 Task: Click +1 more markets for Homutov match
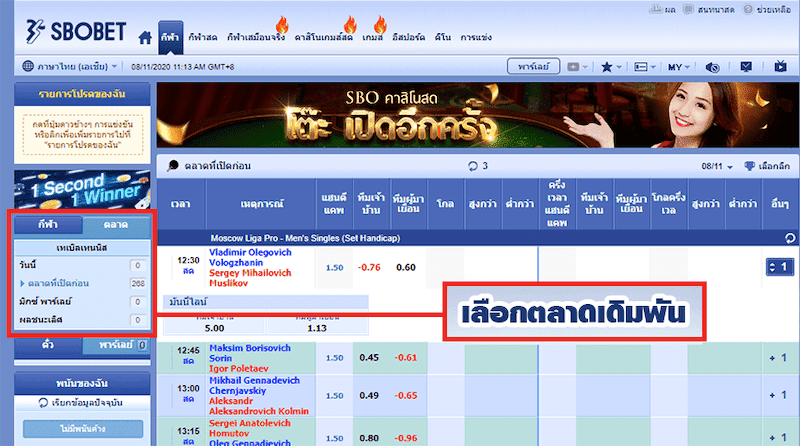[779, 437]
